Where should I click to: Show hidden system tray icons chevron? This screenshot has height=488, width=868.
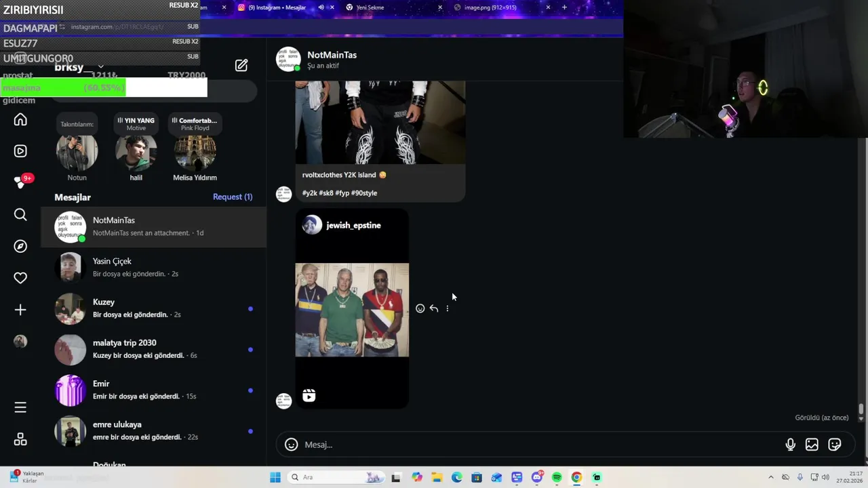[770, 477]
